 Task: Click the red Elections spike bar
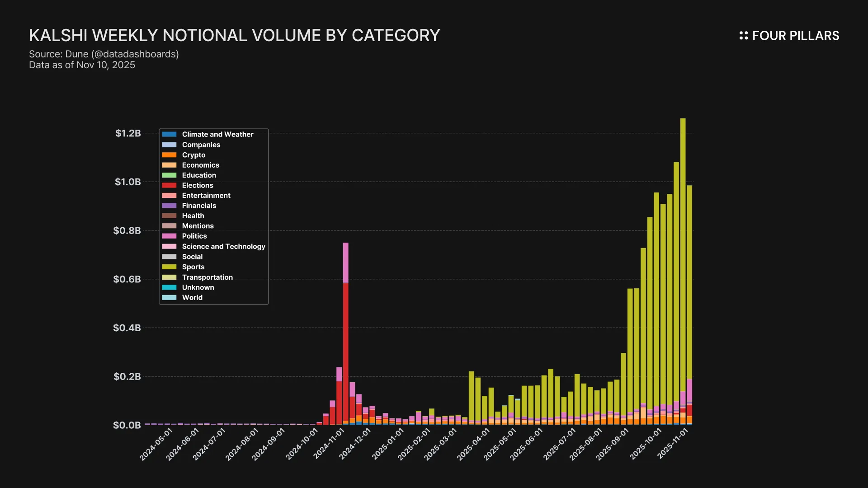[x=345, y=352]
